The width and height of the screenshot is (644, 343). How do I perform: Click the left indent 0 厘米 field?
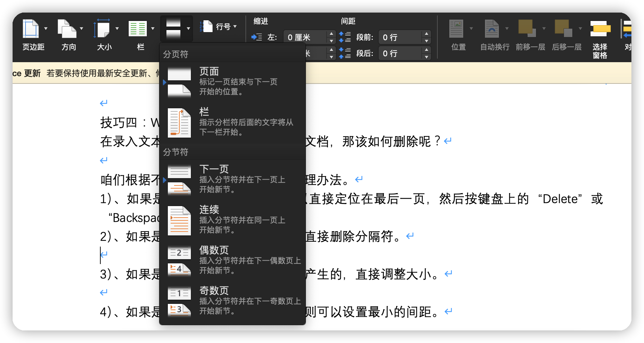click(305, 37)
